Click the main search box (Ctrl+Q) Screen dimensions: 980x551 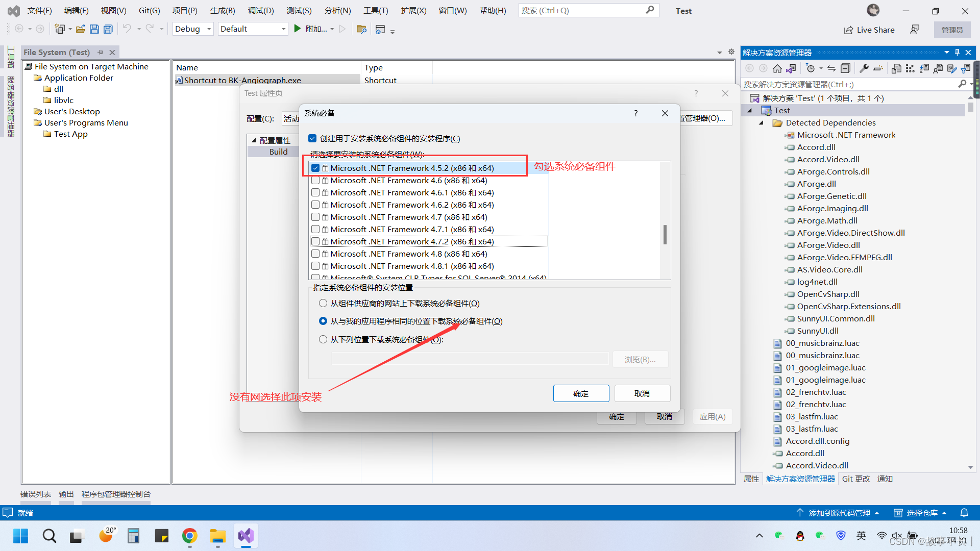589,10
